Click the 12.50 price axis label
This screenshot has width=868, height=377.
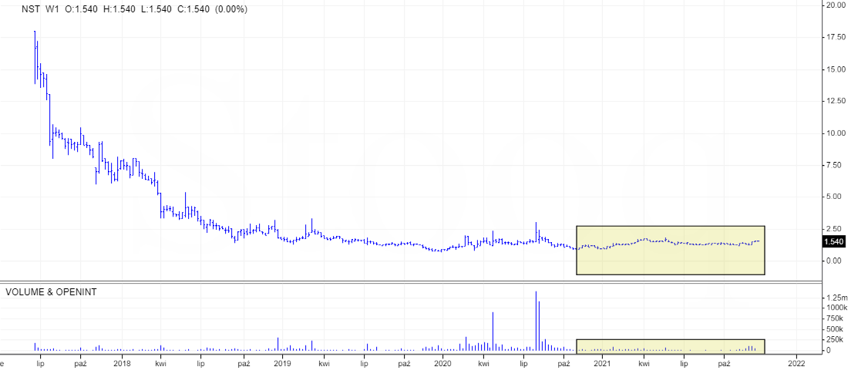(836, 101)
